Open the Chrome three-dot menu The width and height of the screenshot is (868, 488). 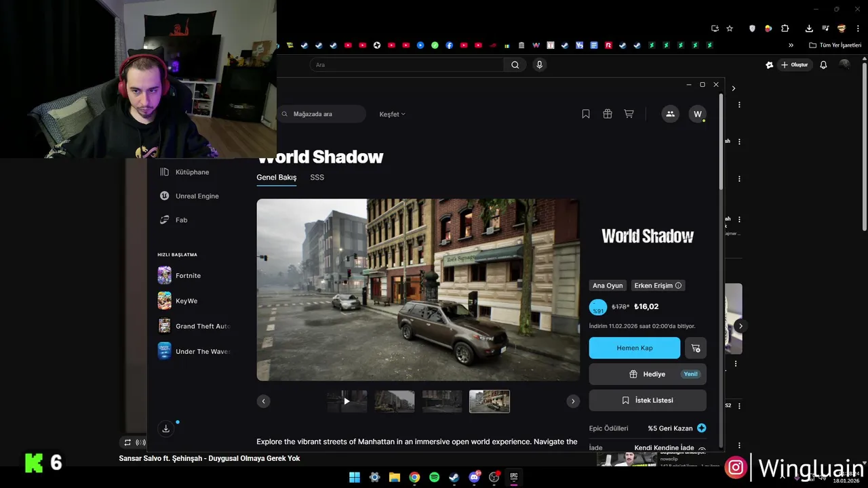[859, 28]
